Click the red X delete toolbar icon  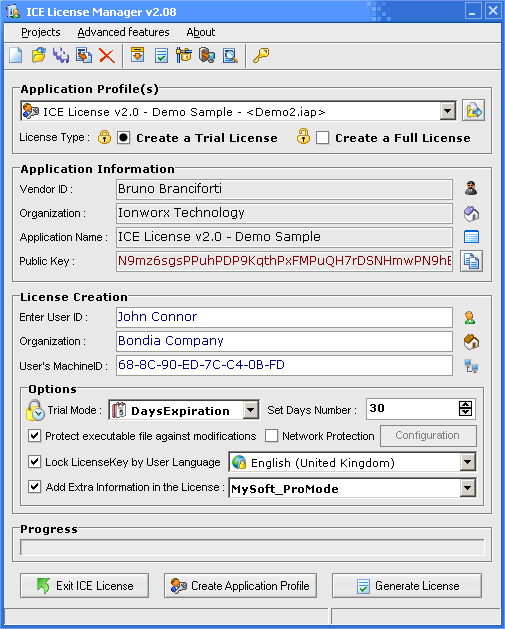[x=107, y=56]
